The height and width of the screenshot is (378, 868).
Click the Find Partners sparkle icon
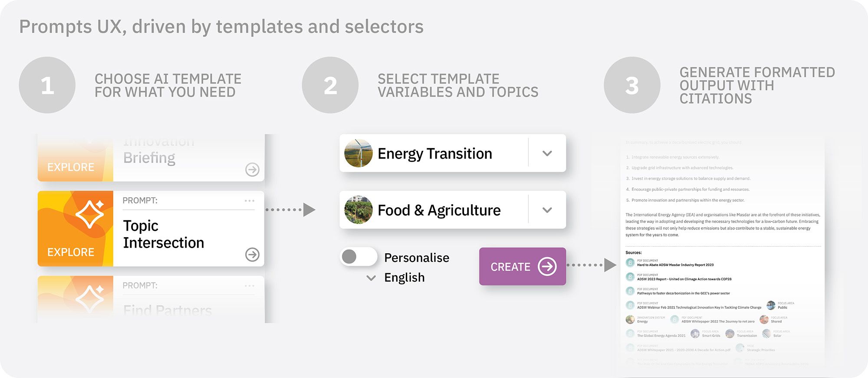(x=90, y=298)
